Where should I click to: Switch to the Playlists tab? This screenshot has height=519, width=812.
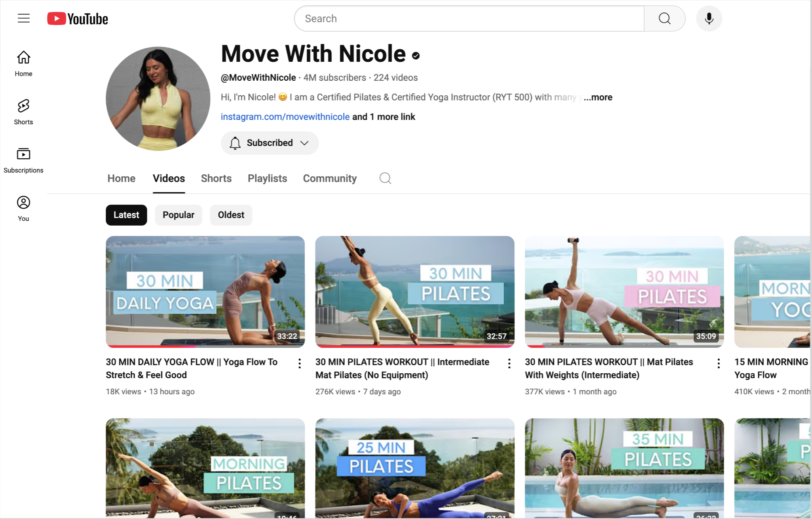pyautogui.click(x=267, y=178)
